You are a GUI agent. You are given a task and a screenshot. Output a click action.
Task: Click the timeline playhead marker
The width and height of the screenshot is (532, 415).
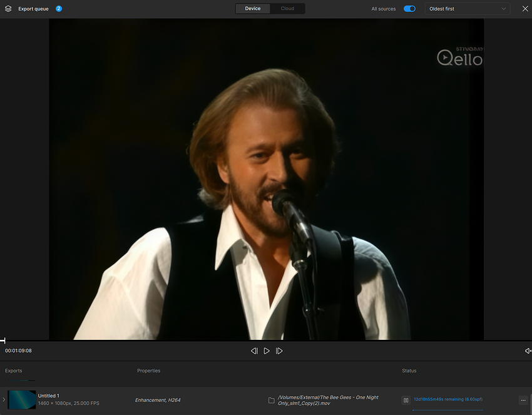pos(3,341)
